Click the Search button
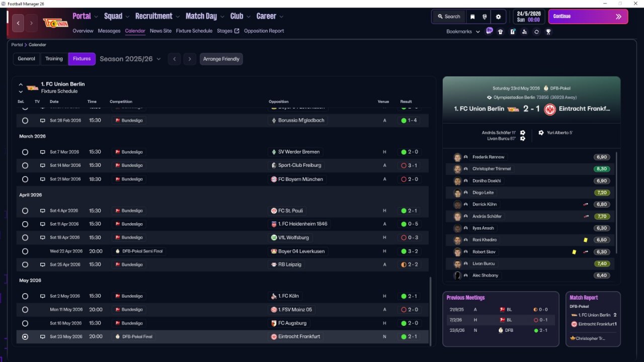This screenshot has height=362, width=644. pyautogui.click(x=449, y=17)
